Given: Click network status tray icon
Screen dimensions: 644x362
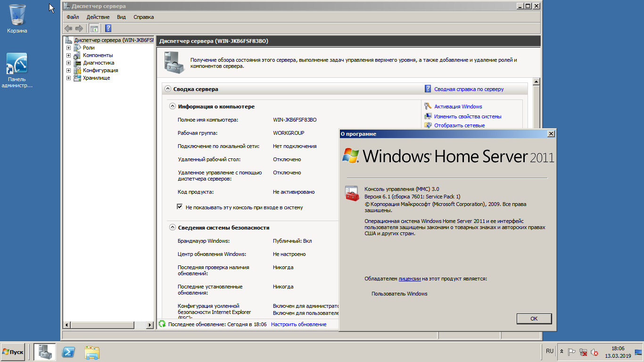Looking at the screenshot, I should point(583,352).
